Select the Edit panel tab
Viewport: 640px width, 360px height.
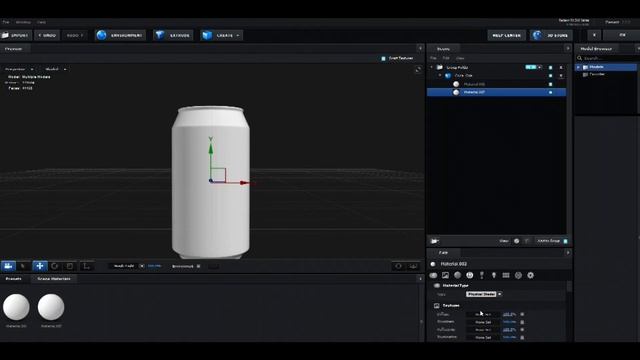click(x=443, y=253)
